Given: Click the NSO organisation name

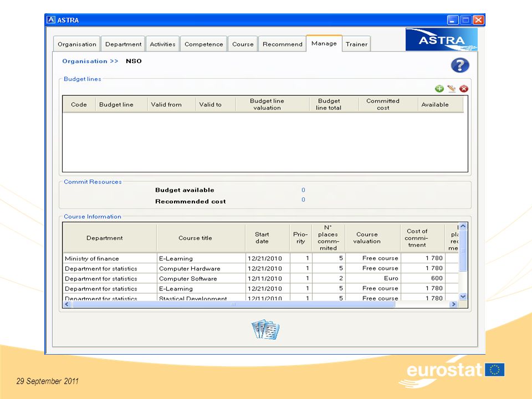Looking at the screenshot, I should pyautogui.click(x=134, y=61).
